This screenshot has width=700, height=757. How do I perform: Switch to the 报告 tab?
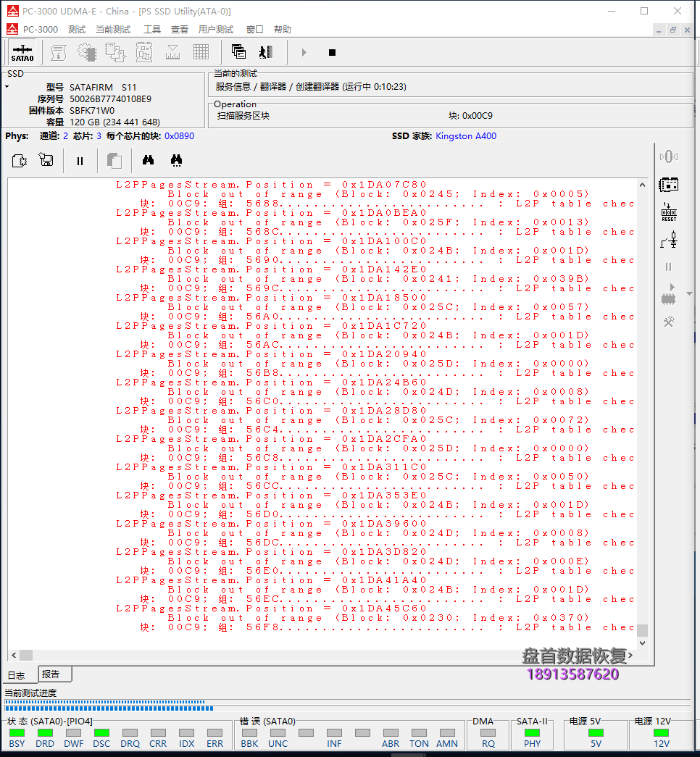pos(54,674)
